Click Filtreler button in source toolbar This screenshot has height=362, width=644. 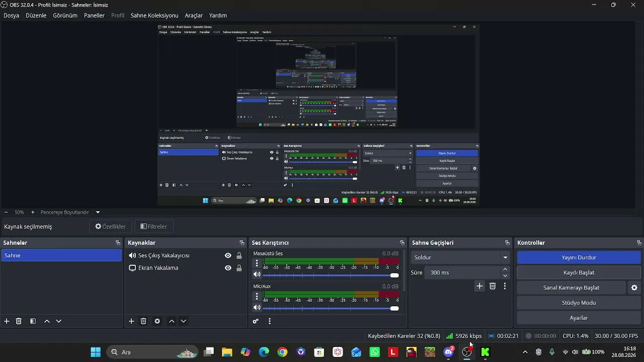click(153, 226)
